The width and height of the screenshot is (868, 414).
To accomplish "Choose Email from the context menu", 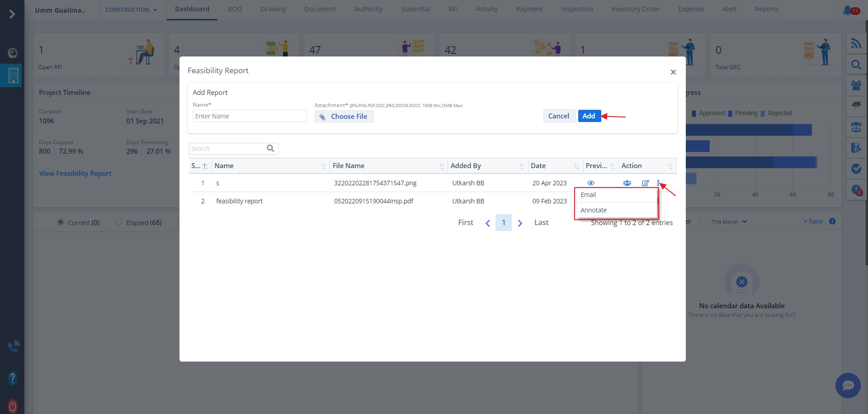I will [588, 195].
